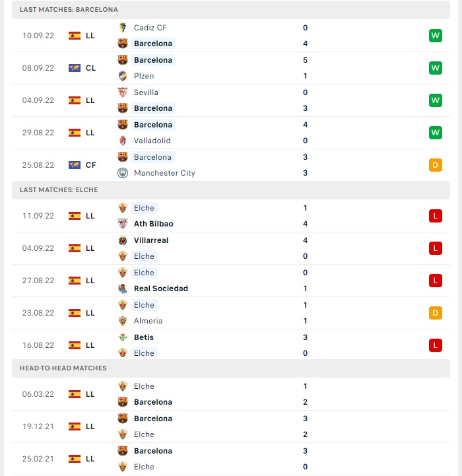Click the Athletic Bilbao crest

(123, 224)
